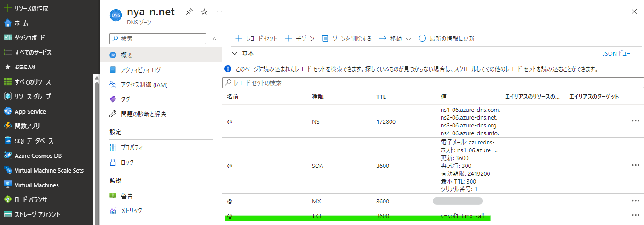Select the TXT record type cell
This screenshot has height=225, width=644.
pyautogui.click(x=317, y=216)
